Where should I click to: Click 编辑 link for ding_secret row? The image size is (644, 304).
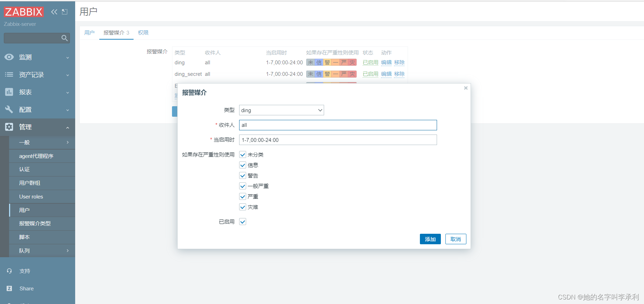[x=386, y=74]
